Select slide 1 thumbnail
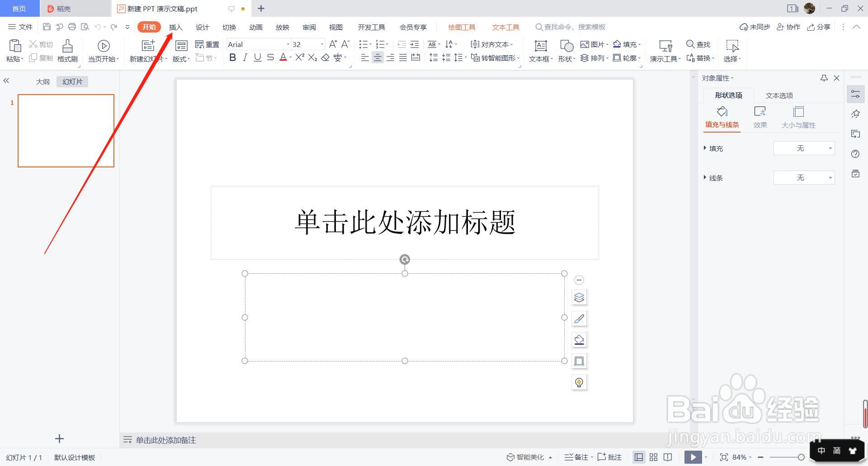 (x=66, y=131)
